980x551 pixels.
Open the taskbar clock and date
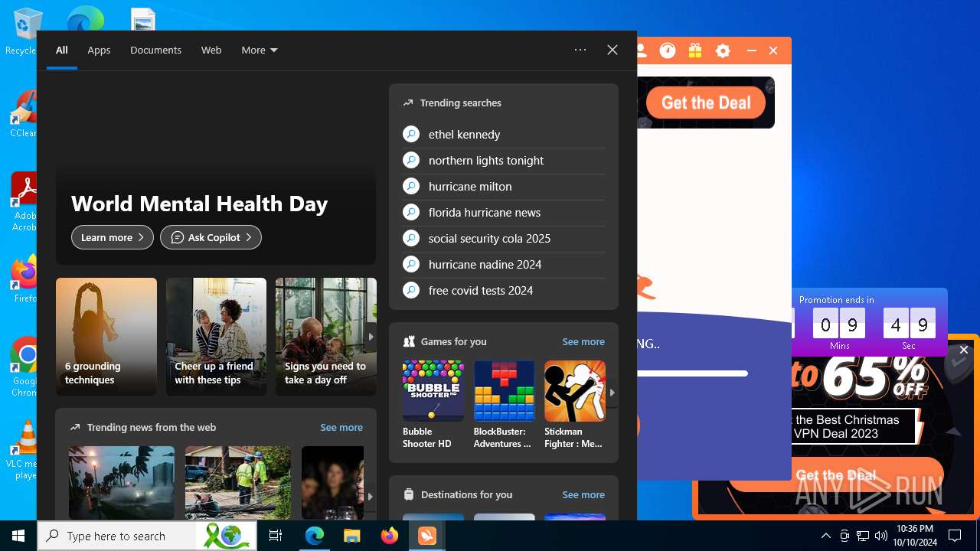coord(915,536)
